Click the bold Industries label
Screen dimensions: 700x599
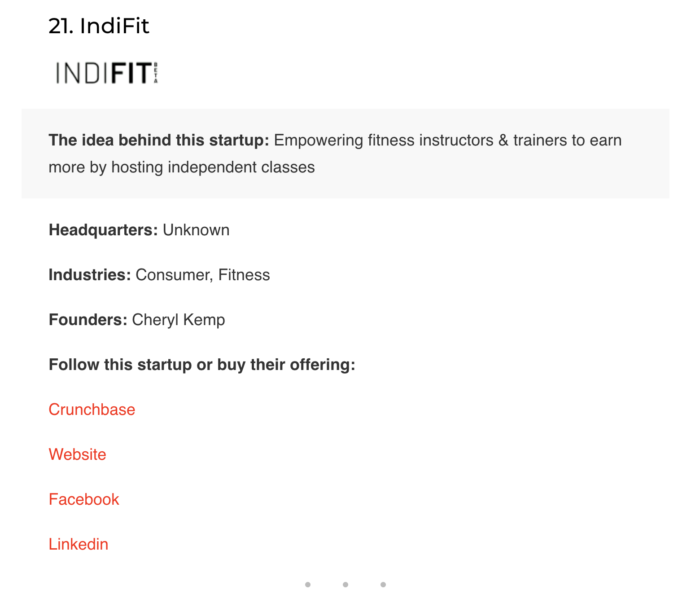coord(90,275)
